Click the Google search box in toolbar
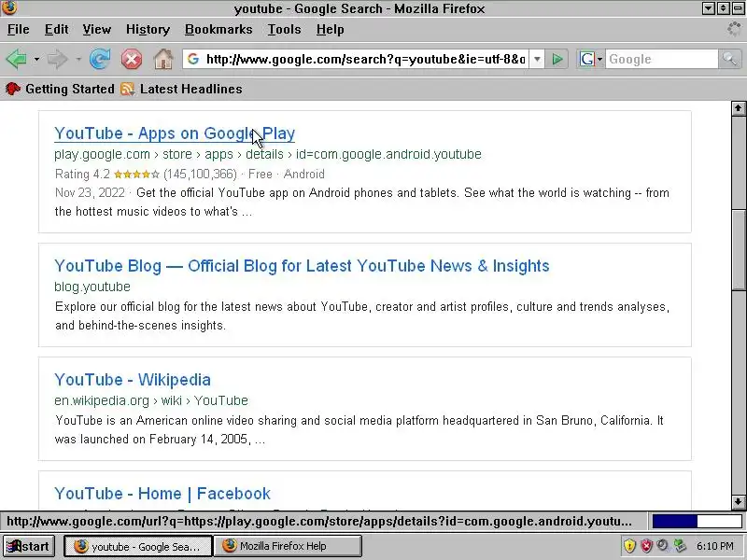This screenshot has width=747, height=560. [662, 59]
